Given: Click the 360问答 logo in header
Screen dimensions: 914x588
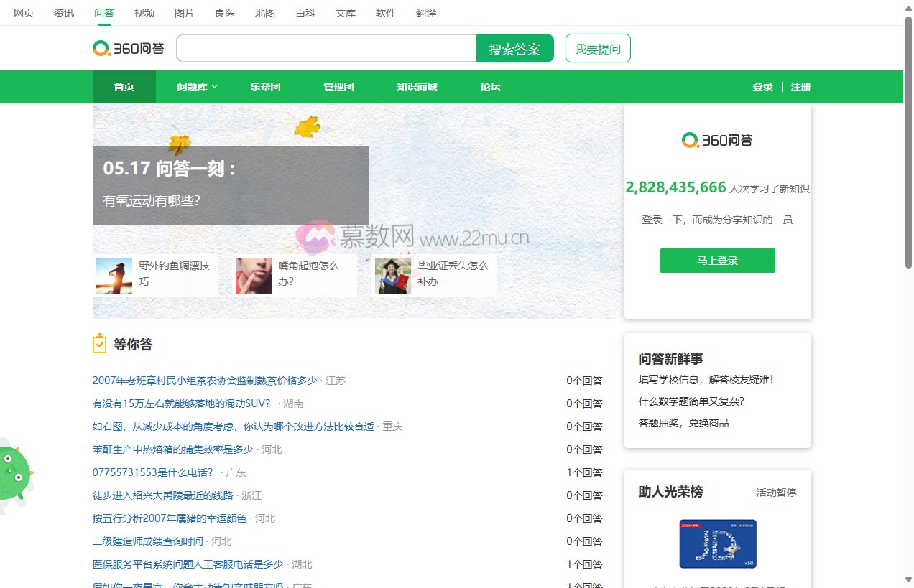Looking at the screenshot, I should pos(129,48).
